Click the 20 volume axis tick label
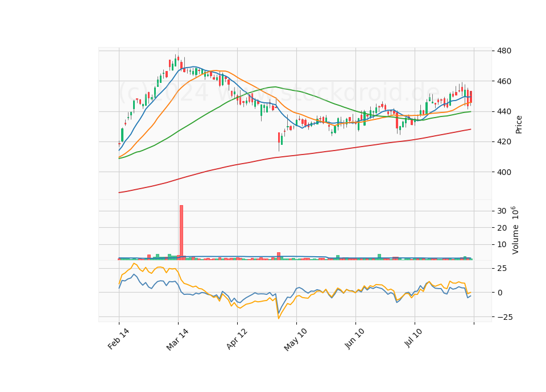Screen dimensions: 546x392 (x=502, y=228)
